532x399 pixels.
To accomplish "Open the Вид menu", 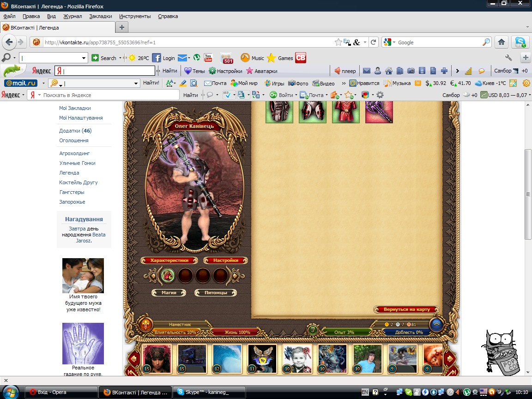I will point(51,16).
